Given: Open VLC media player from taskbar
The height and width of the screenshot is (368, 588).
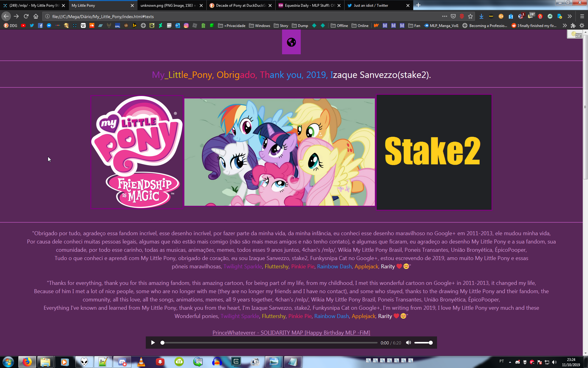Looking at the screenshot, I should 141,362.
